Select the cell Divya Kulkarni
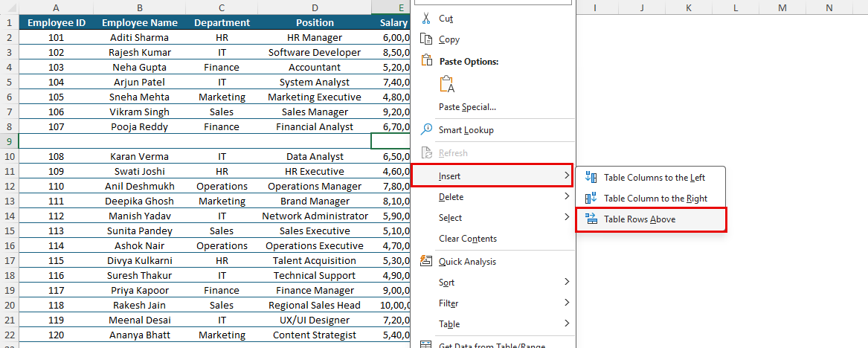Viewport: 868px width, 348px height. click(x=140, y=260)
